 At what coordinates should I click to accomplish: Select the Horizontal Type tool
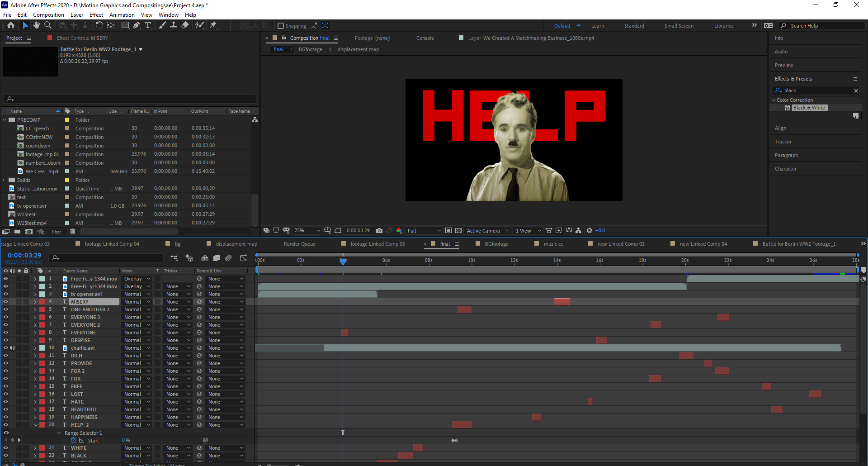(x=148, y=25)
